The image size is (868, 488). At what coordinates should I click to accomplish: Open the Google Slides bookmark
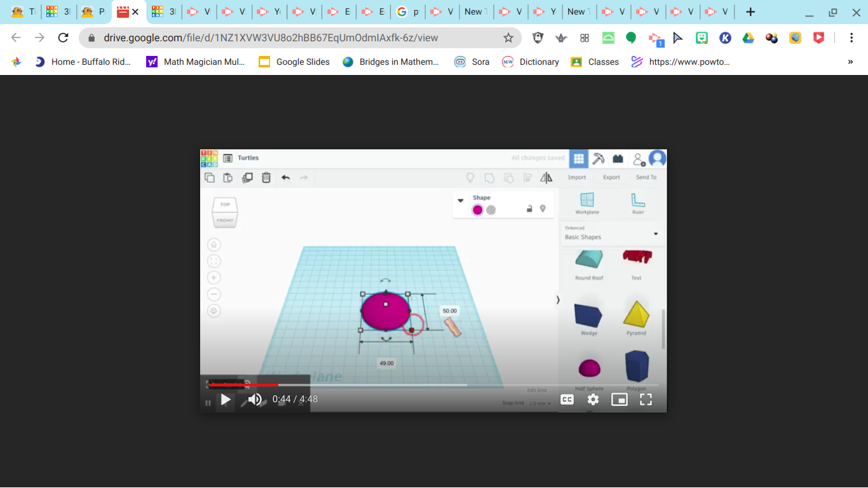tap(294, 62)
